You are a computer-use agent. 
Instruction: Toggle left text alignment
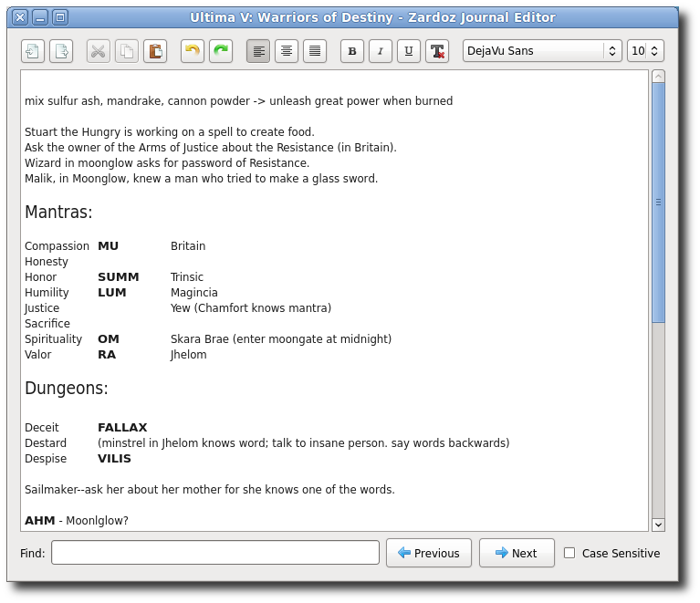258,51
